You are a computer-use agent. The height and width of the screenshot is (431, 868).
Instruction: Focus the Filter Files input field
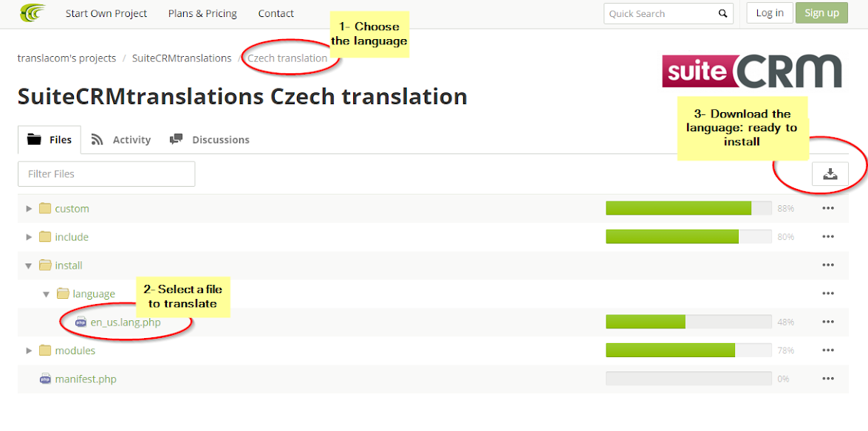pyautogui.click(x=106, y=174)
